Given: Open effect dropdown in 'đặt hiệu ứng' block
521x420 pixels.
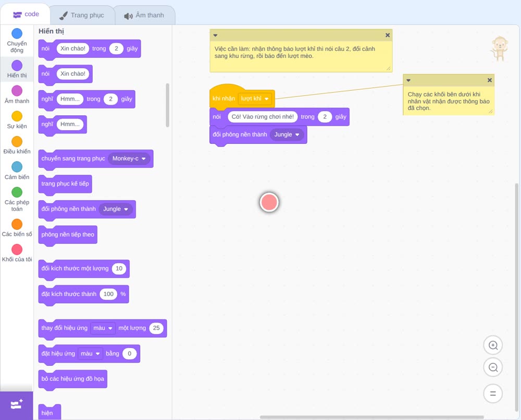Looking at the screenshot, I should [90, 353].
